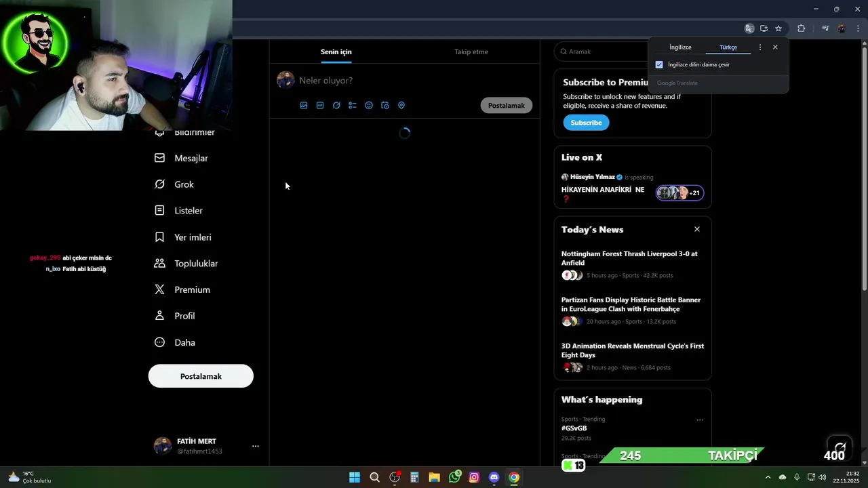
Task: Open the Windows Start menu
Action: coord(355,477)
